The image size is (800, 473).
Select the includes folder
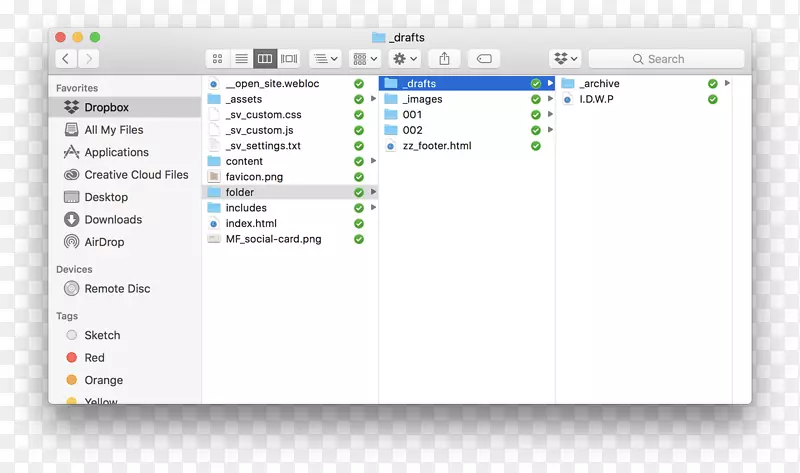click(x=290, y=208)
